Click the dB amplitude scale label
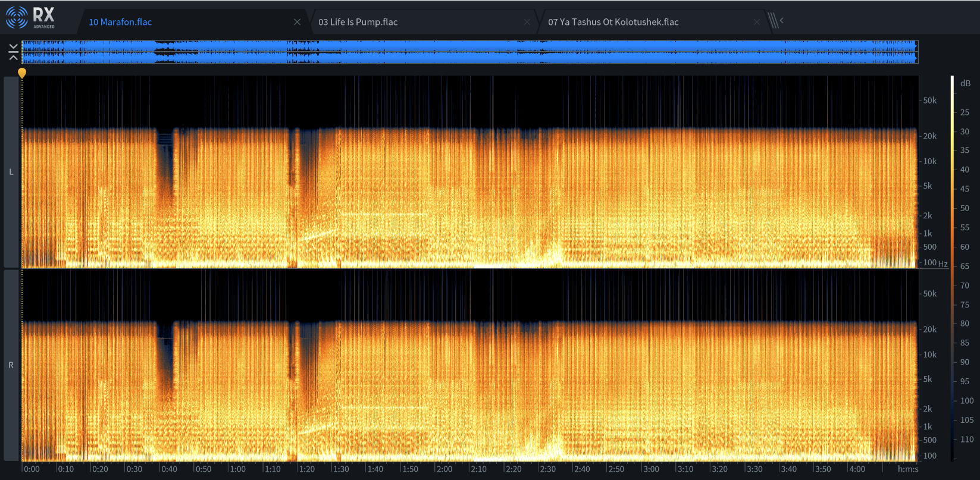Viewport: 980px width, 480px height. pyautogui.click(x=965, y=83)
